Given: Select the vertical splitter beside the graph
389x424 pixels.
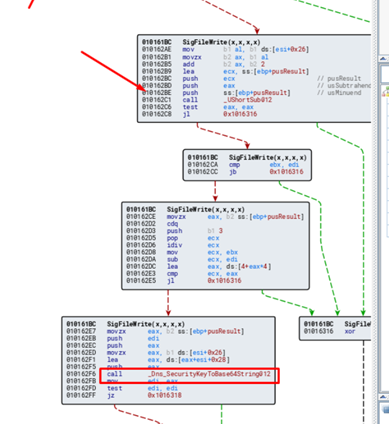Looking at the screenshot, I should 375,212.
